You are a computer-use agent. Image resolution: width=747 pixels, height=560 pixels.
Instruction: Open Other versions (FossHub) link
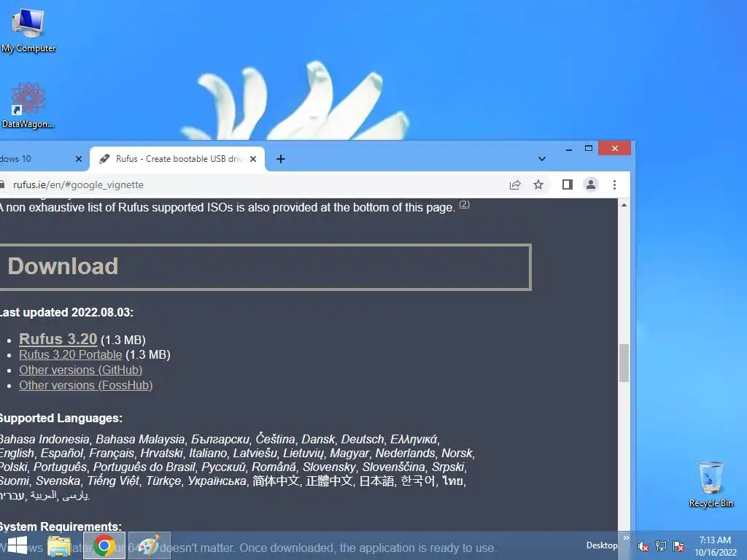[x=86, y=385]
